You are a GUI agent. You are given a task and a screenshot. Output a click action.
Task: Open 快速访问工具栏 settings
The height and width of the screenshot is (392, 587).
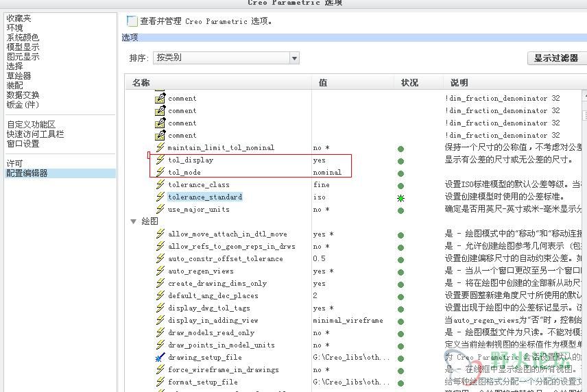pyautogui.click(x=35, y=134)
